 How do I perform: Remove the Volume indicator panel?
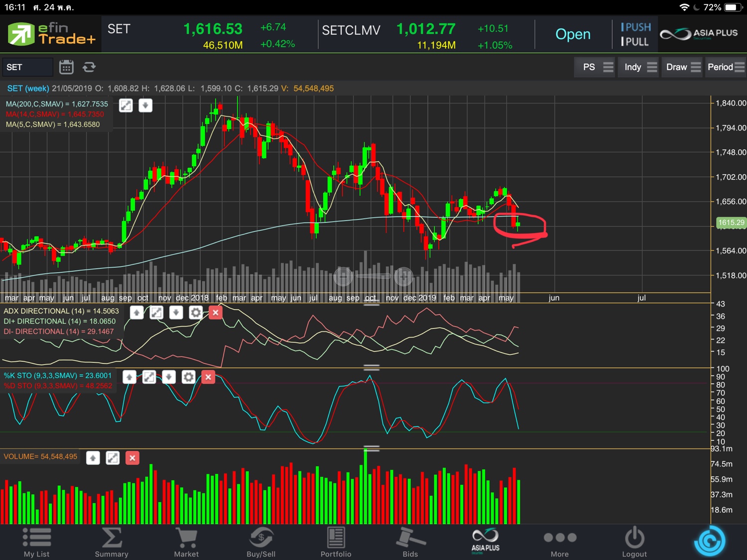click(132, 458)
